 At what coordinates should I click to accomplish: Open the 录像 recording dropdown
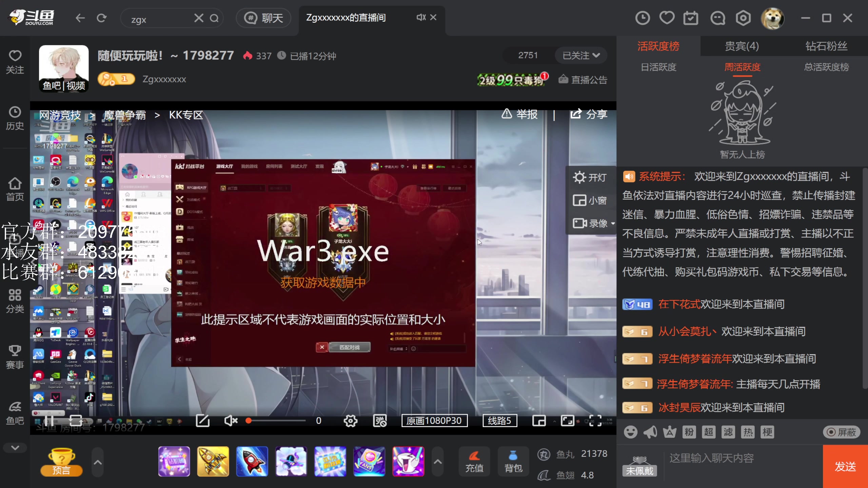(593, 223)
